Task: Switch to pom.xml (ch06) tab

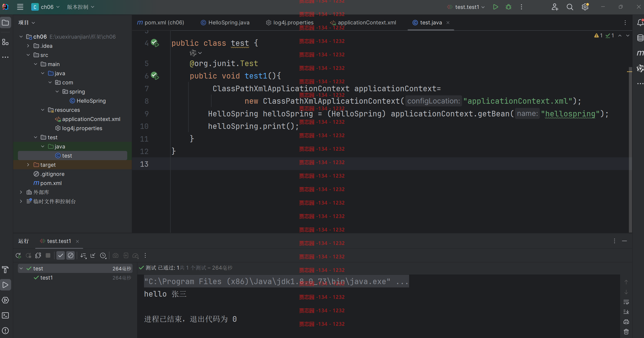Action: (160, 23)
